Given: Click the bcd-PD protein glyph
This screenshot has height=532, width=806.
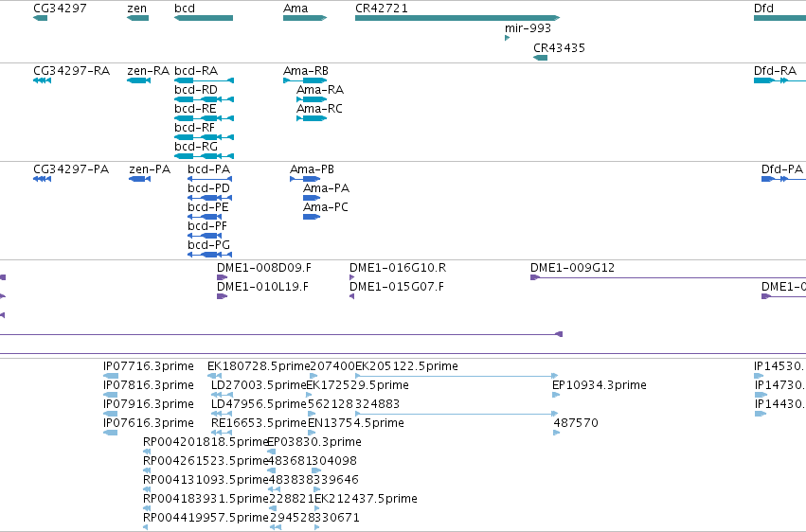Looking at the screenshot, I should (x=209, y=198).
